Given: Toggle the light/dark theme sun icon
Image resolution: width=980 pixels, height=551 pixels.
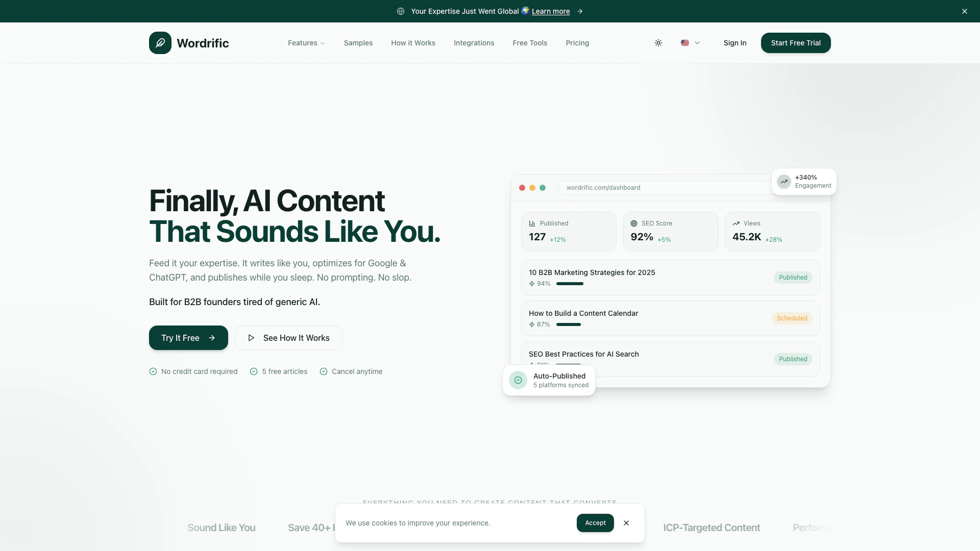Looking at the screenshot, I should click(x=658, y=43).
